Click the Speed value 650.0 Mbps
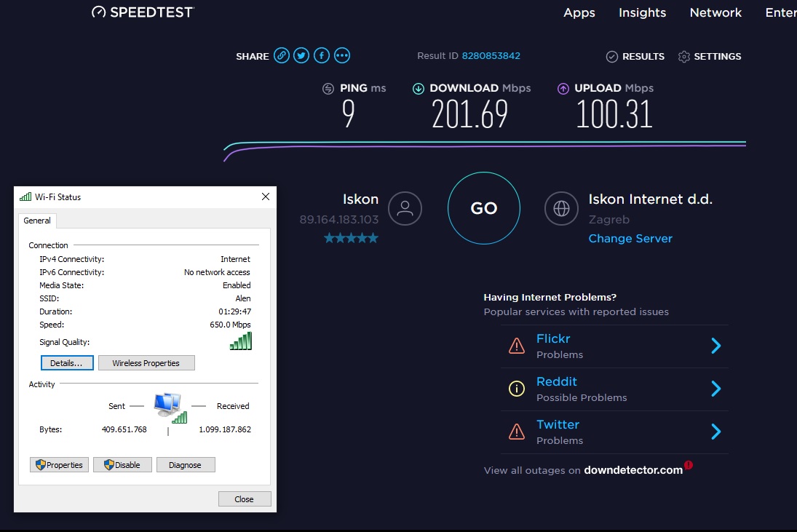Viewport: 797px width, 532px height. tap(230, 325)
